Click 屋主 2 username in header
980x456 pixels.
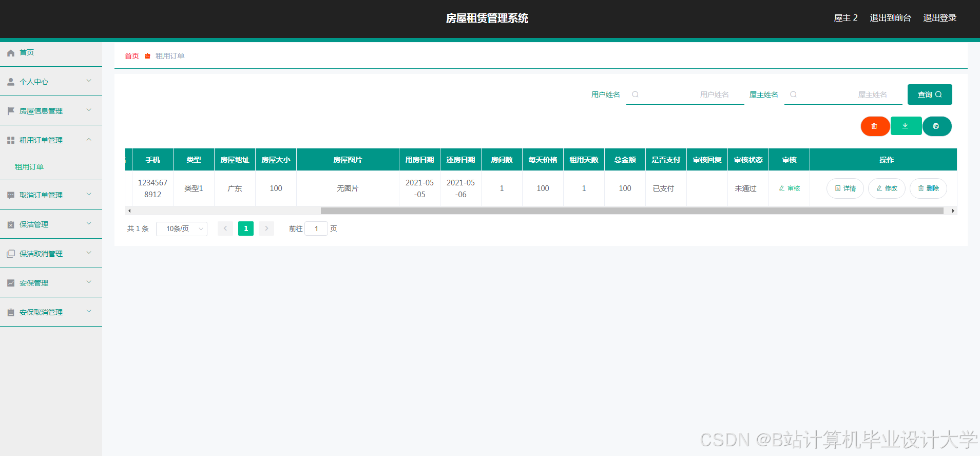click(x=846, y=18)
